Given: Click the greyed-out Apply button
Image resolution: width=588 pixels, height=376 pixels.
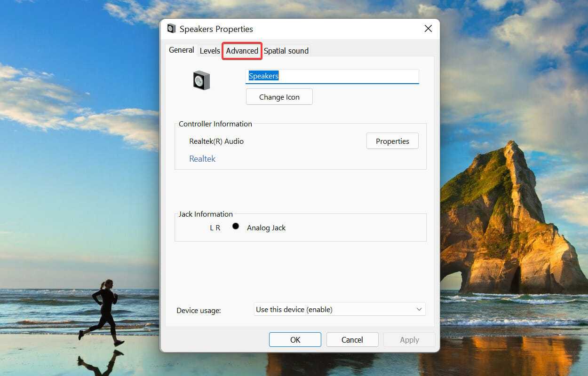Looking at the screenshot, I should tap(409, 340).
